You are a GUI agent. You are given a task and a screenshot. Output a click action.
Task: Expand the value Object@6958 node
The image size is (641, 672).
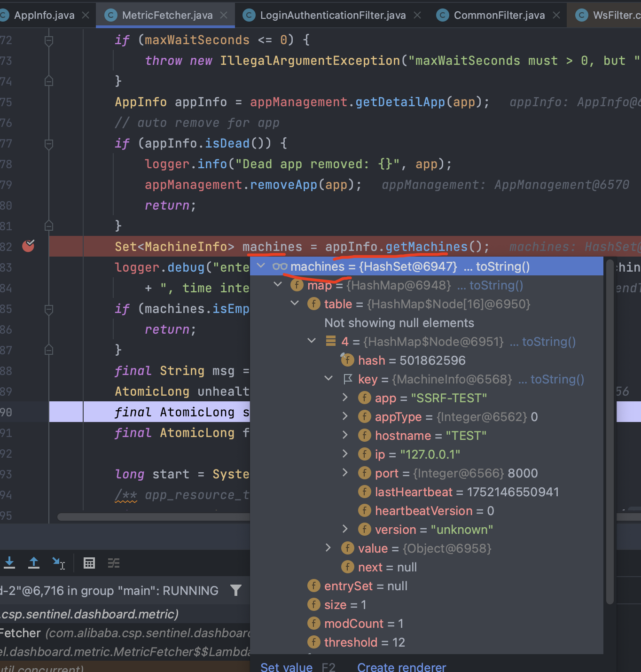tap(328, 548)
